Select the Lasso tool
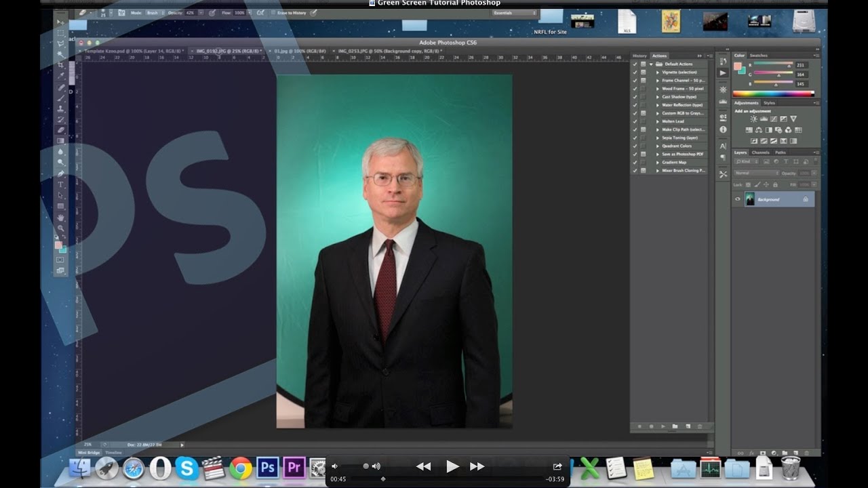 [x=61, y=43]
